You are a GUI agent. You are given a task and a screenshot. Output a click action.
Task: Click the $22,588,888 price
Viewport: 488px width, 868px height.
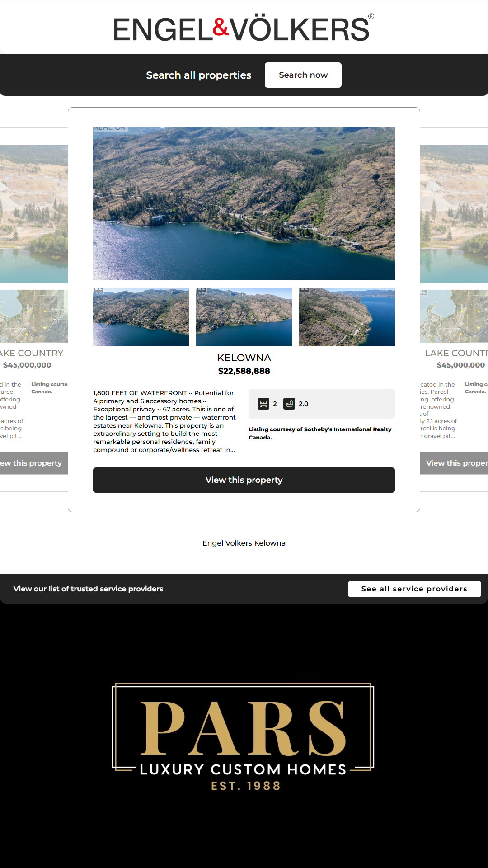[x=244, y=371]
